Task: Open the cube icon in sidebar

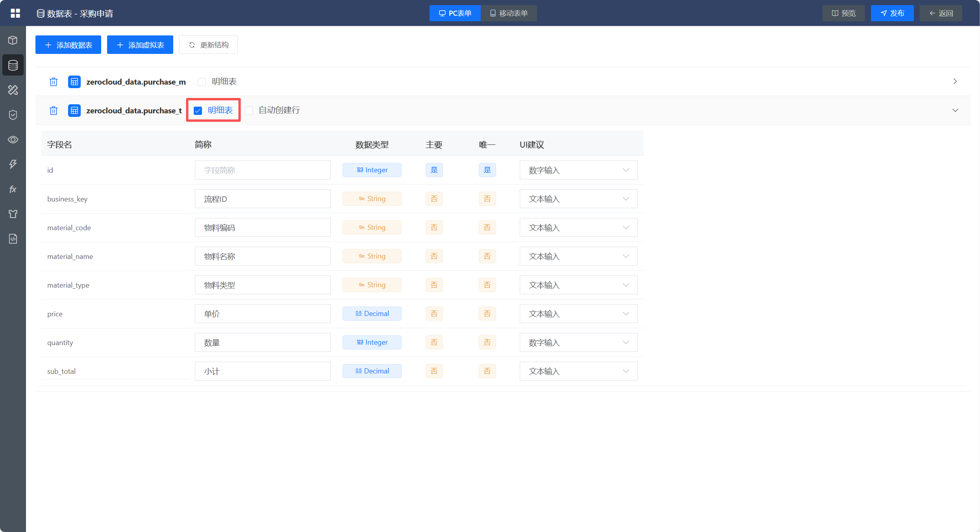Action: click(x=13, y=40)
